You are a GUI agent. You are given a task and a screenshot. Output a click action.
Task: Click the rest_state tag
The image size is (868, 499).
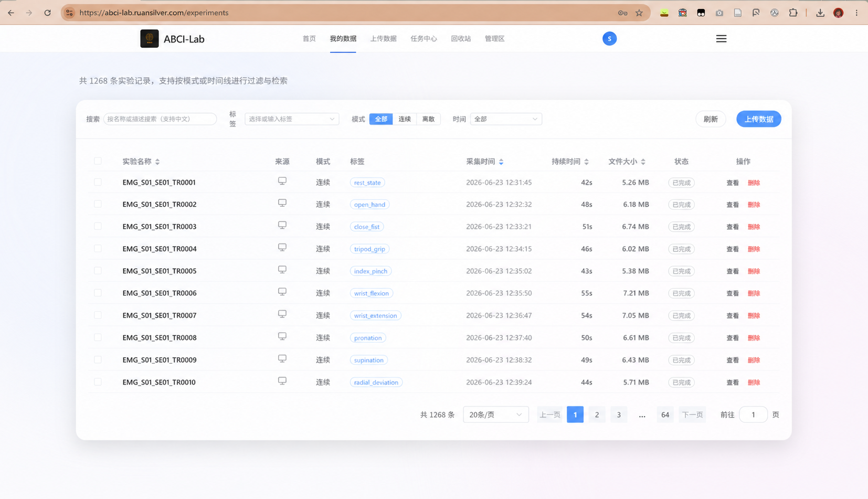tap(367, 183)
